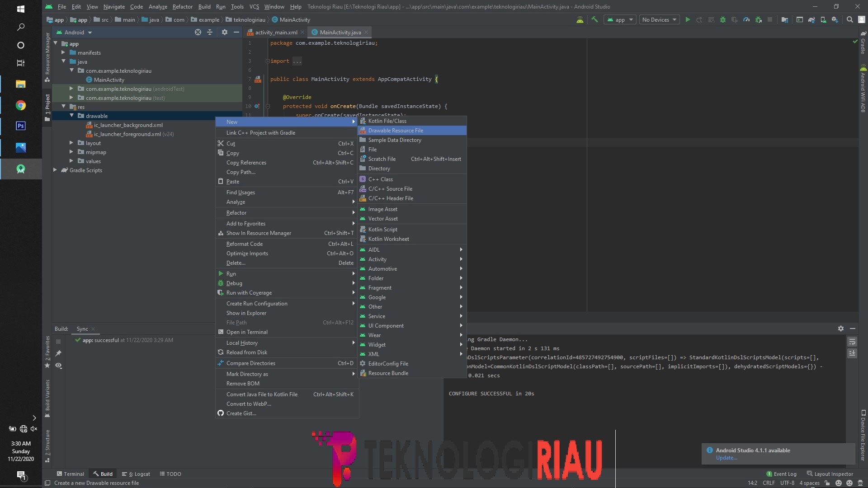868x488 pixels.
Task: Sync project with Gradle files
Action: 812,19
